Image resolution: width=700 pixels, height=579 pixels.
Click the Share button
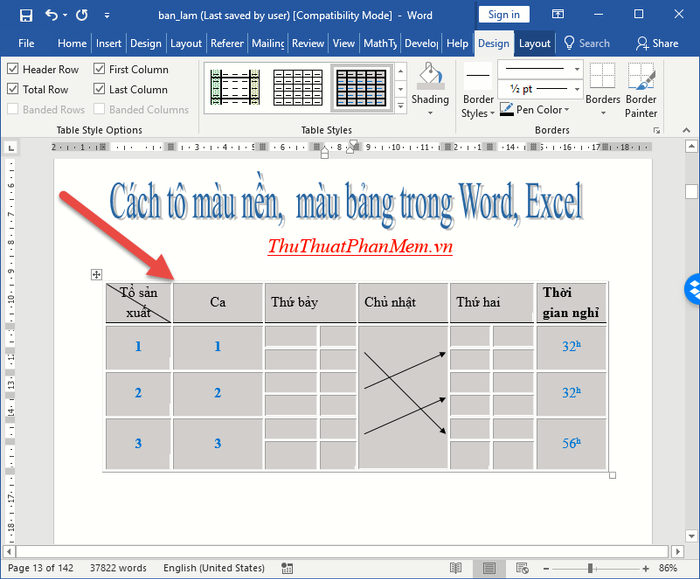click(x=657, y=43)
